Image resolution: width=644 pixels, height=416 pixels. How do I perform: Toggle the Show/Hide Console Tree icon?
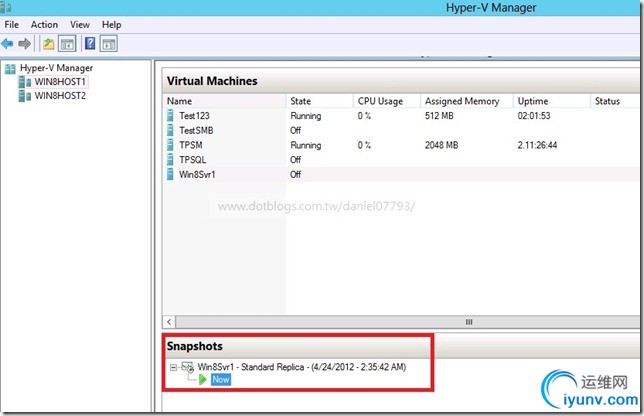(67, 44)
